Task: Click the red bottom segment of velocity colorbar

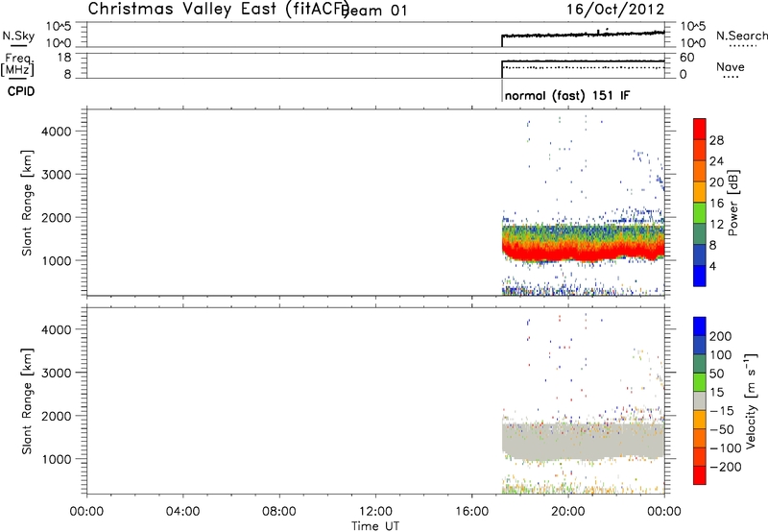Action: point(700,475)
